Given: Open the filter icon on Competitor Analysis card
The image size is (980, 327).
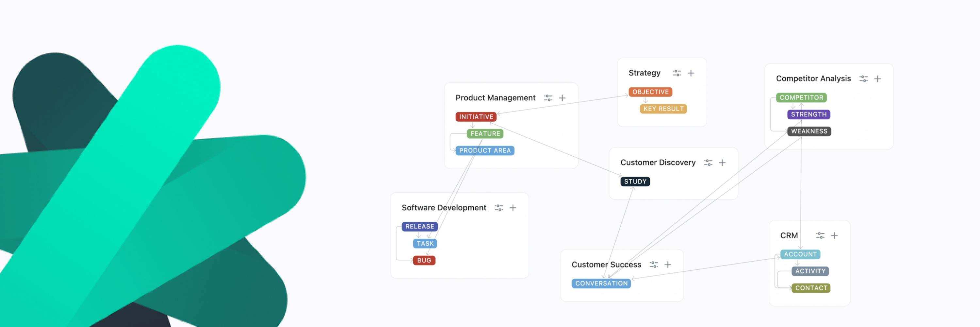Looking at the screenshot, I should pos(864,78).
